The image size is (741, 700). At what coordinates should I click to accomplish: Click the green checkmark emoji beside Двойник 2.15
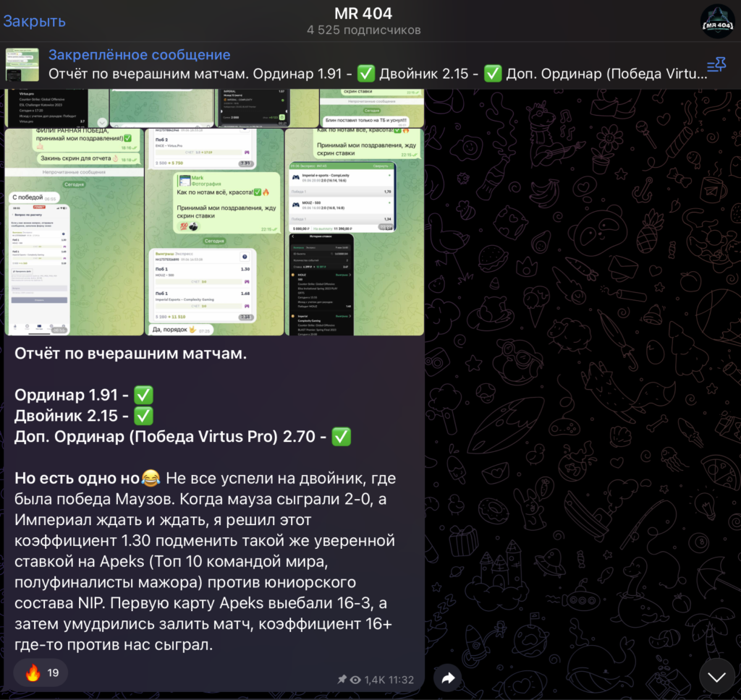[x=144, y=416]
